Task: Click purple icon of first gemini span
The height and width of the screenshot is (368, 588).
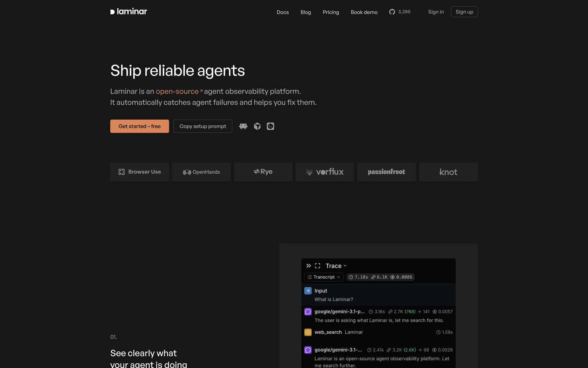Action: click(308, 312)
